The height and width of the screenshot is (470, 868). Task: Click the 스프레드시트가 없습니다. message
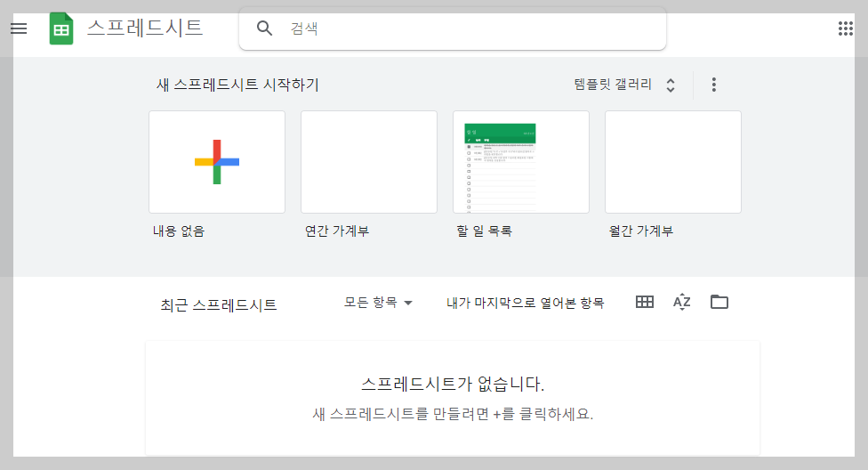pos(453,384)
